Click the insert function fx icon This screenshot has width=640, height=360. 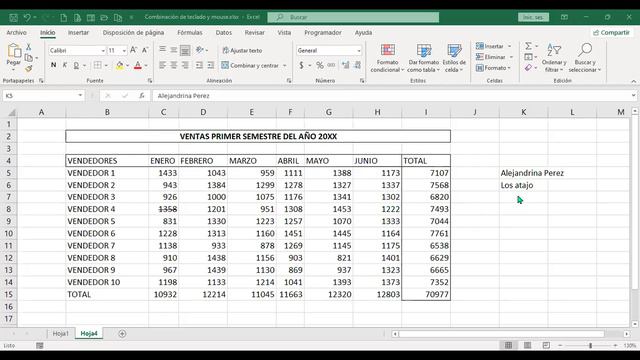(142, 96)
